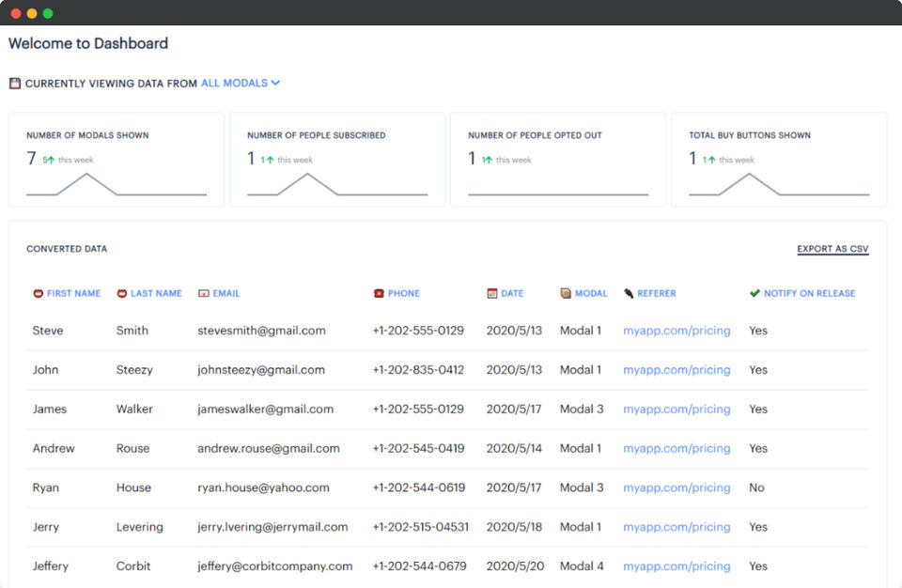
Task: Click the email andrew.rouse@gmail.com
Action: click(x=269, y=448)
